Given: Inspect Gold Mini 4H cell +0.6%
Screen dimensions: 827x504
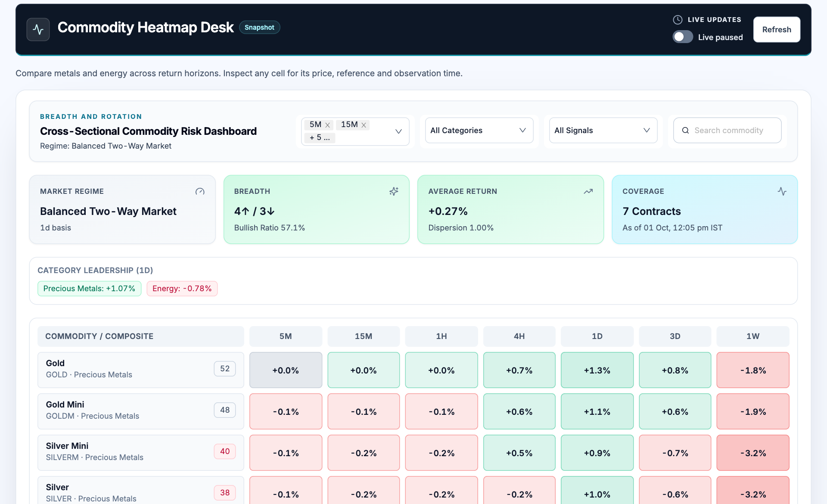Looking at the screenshot, I should tap(519, 411).
